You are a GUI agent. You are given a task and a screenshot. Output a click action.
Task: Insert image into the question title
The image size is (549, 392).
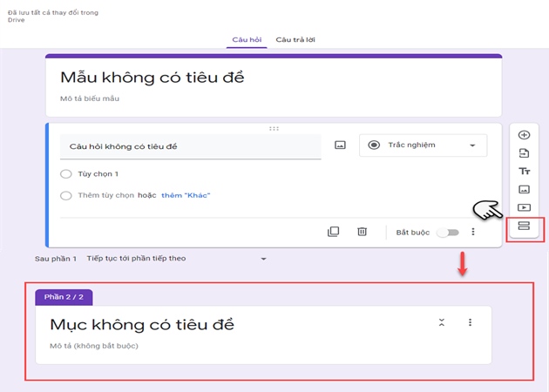(340, 145)
